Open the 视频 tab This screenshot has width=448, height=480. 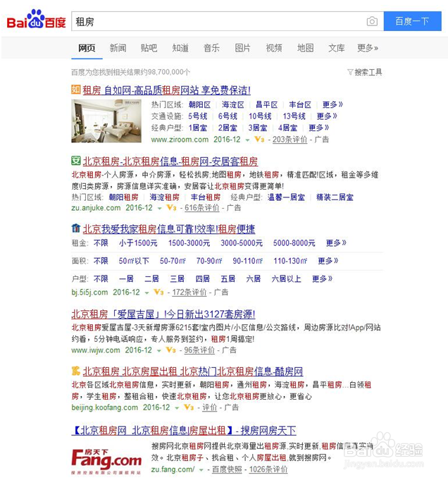[x=274, y=48]
